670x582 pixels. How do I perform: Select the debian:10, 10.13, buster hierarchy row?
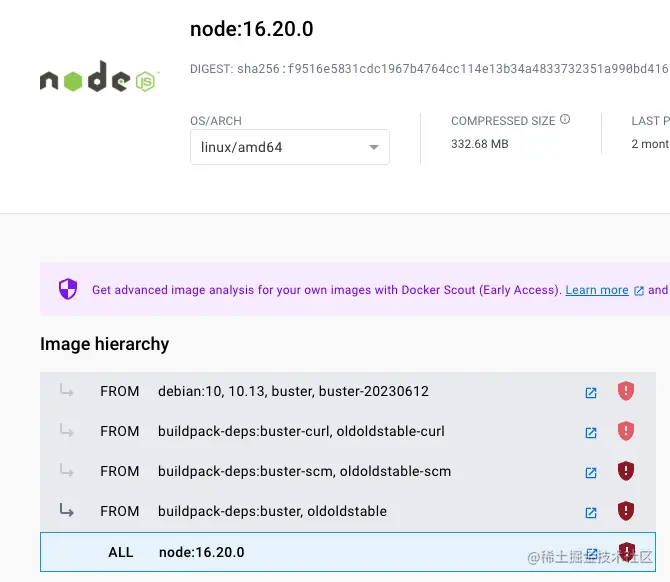click(348, 391)
